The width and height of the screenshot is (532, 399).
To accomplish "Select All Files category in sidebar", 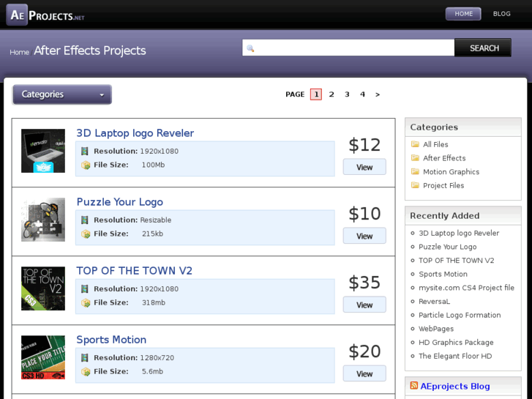I will [x=435, y=145].
